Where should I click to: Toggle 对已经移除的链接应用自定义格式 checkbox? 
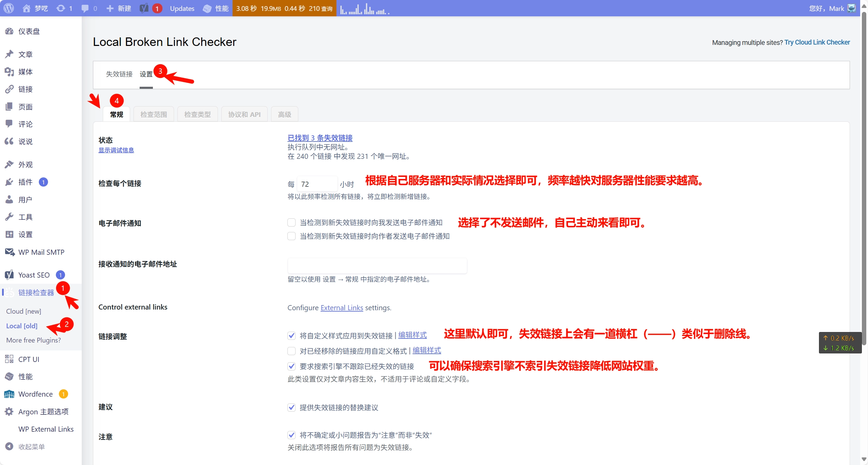coord(291,351)
